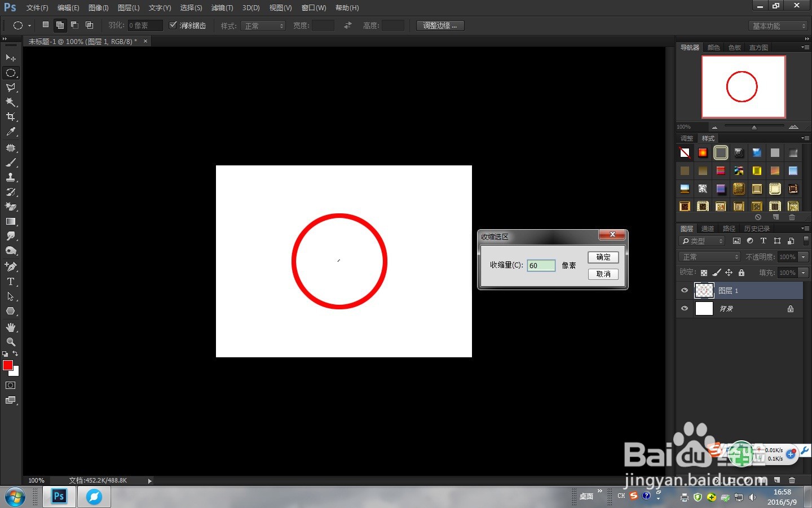Open the layer filter type (类型) dropdown
The height and width of the screenshot is (508, 812).
click(x=702, y=241)
